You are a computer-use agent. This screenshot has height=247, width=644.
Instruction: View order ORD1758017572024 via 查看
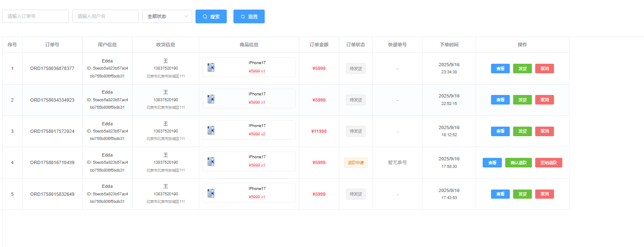(500, 131)
